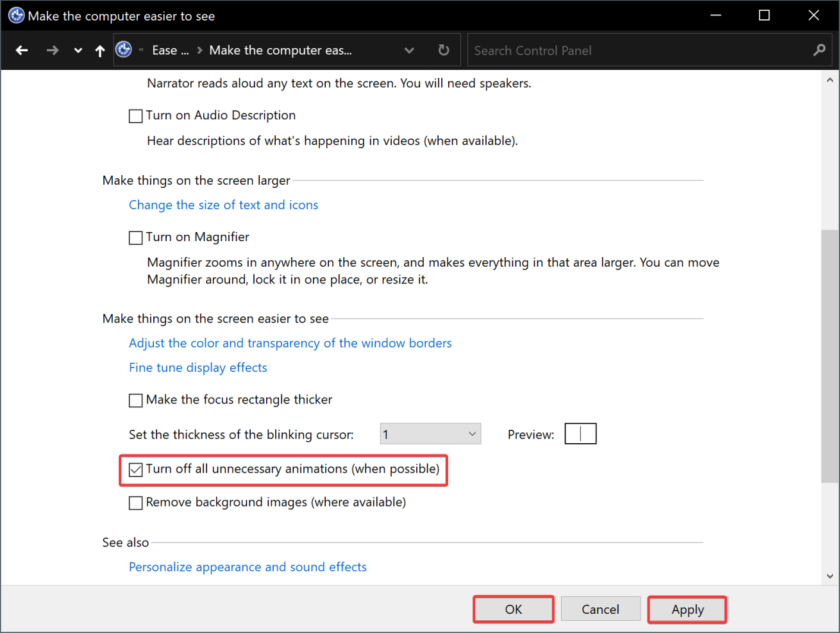This screenshot has height=633, width=840.
Task: Enable Turn on Audio Description checkbox
Action: (x=136, y=116)
